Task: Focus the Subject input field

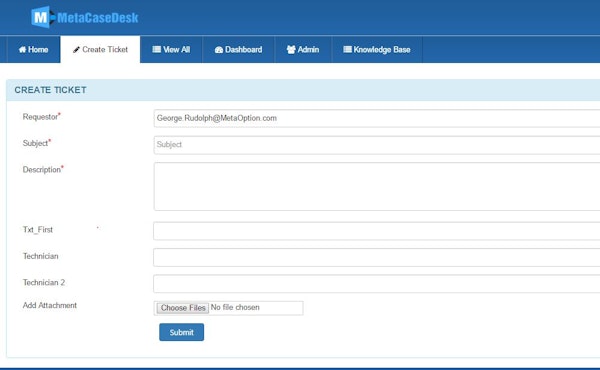Action: point(377,145)
